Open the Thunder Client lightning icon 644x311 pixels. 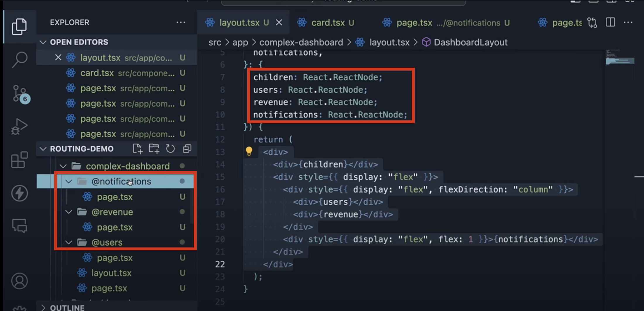[19, 193]
